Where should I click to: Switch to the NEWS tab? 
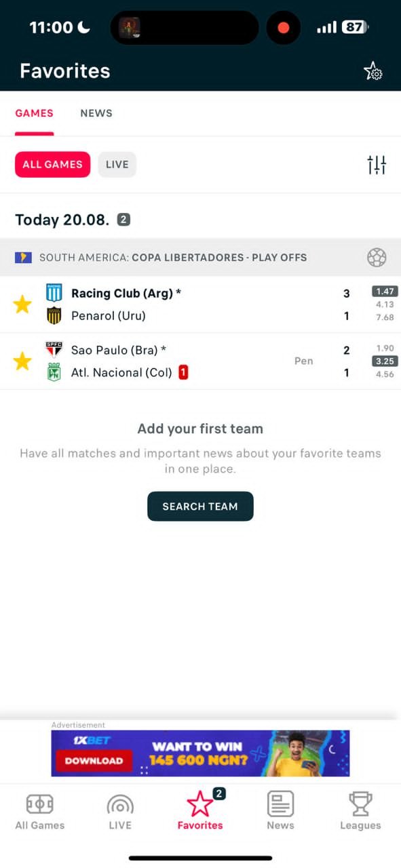(96, 113)
